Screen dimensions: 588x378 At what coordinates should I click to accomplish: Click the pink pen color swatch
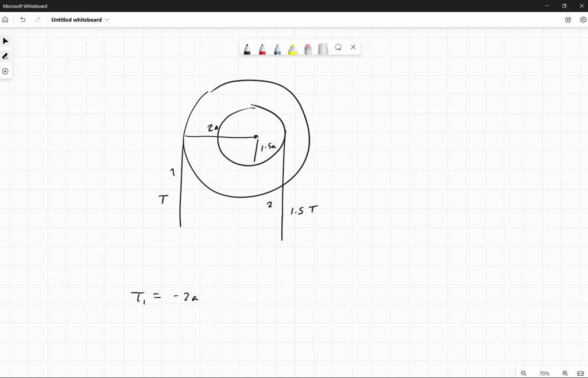pos(307,49)
